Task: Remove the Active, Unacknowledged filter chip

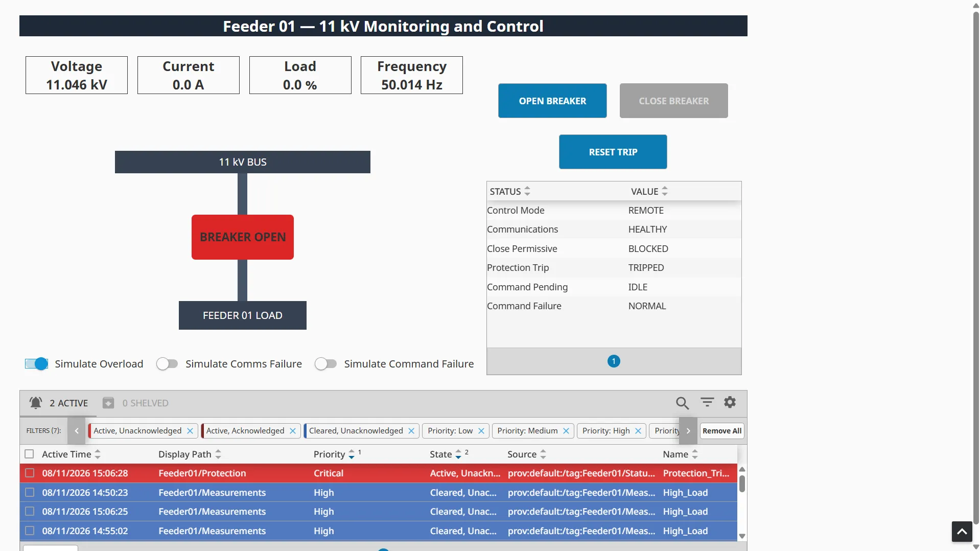Action: click(190, 431)
